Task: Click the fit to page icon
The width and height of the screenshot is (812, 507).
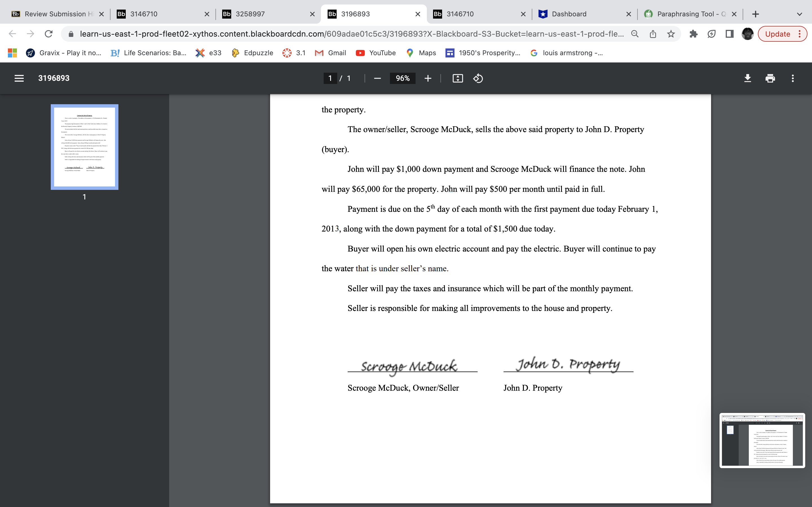Action: [x=458, y=78]
